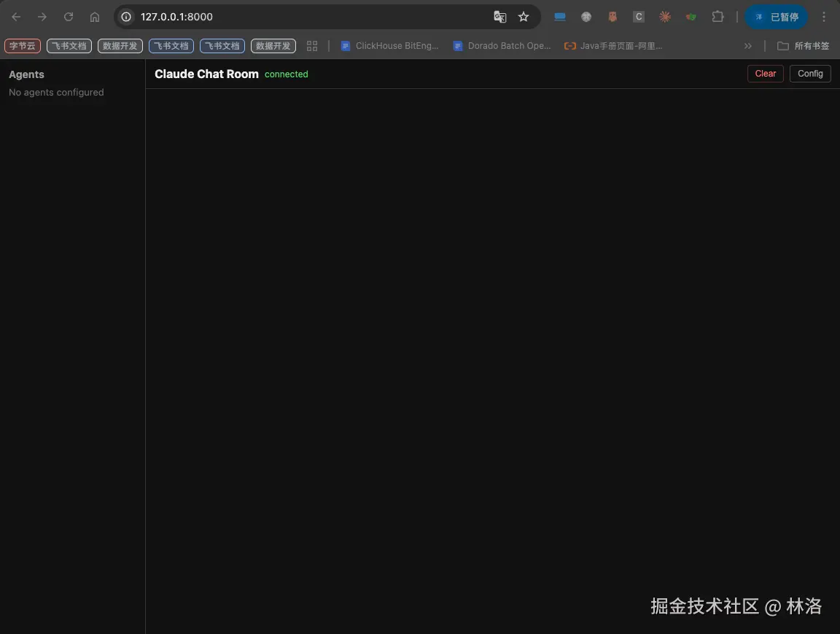Open the blue monitor extension icon
The height and width of the screenshot is (634, 840).
point(559,16)
